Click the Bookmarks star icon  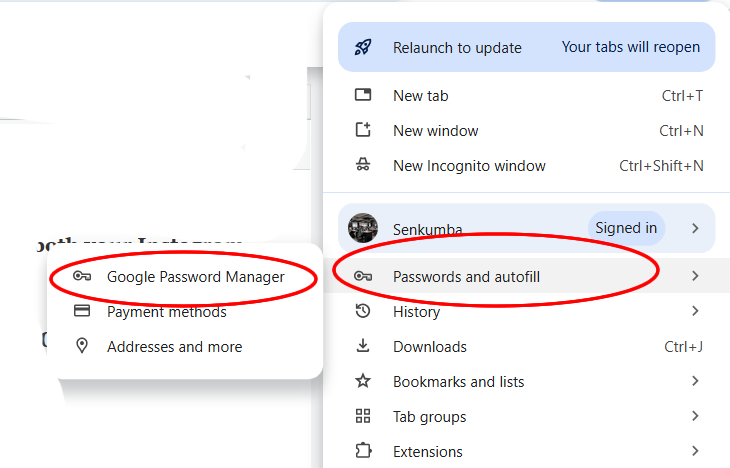tap(364, 382)
